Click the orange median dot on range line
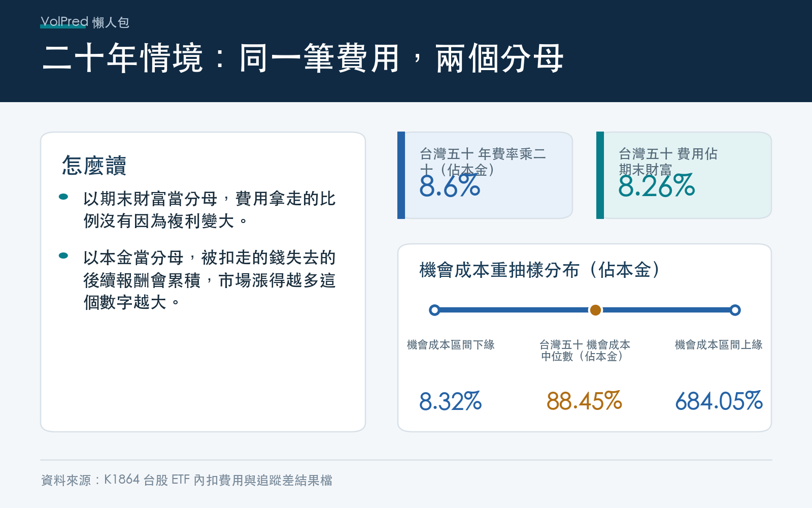This screenshot has width=812, height=508. tap(596, 310)
